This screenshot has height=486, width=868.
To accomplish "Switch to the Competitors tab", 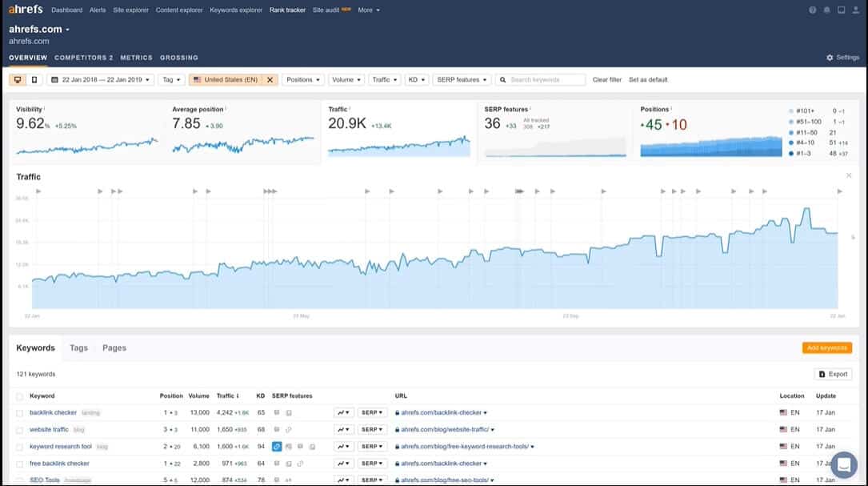I will 83,58.
